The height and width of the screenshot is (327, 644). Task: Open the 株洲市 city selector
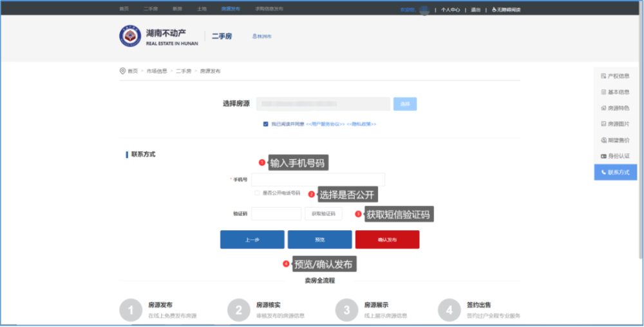pyautogui.click(x=262, y=37)
